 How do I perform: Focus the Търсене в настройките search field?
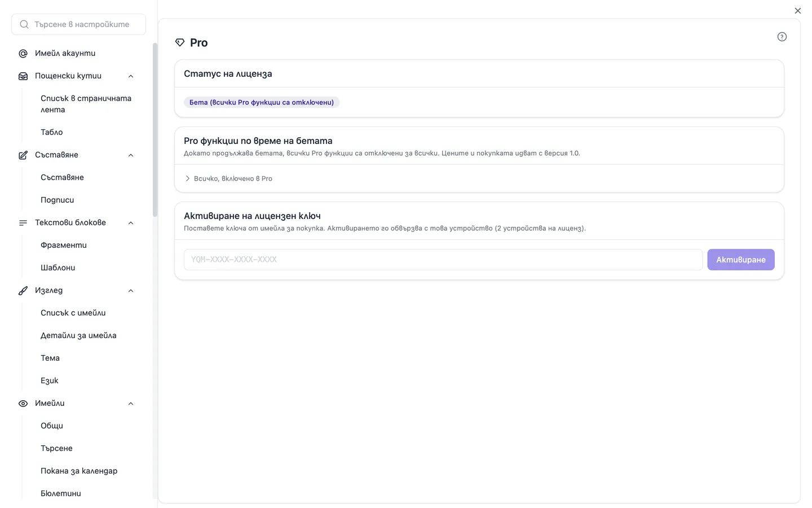78,24
